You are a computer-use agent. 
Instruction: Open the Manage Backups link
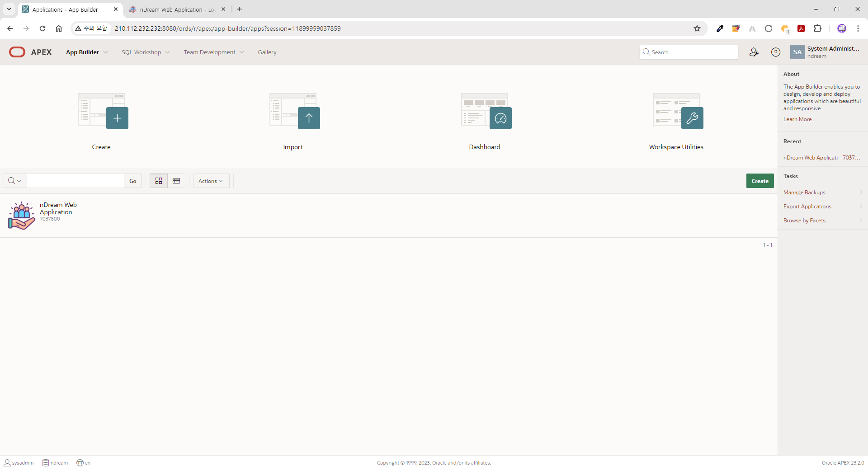[804, 192]
